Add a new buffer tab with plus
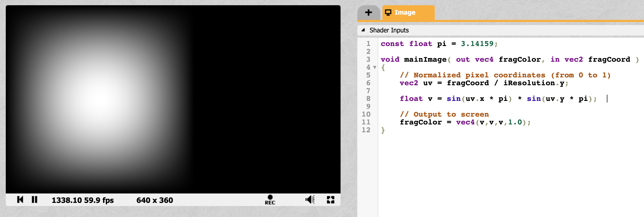The image size is (644, 217). (x=369, y=12)
